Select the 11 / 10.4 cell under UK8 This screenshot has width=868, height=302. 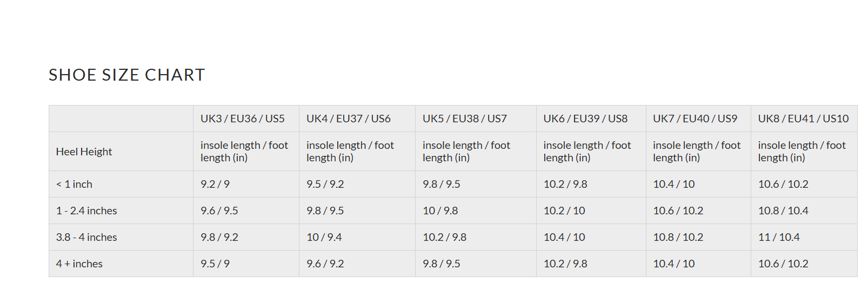pos(778,237)
